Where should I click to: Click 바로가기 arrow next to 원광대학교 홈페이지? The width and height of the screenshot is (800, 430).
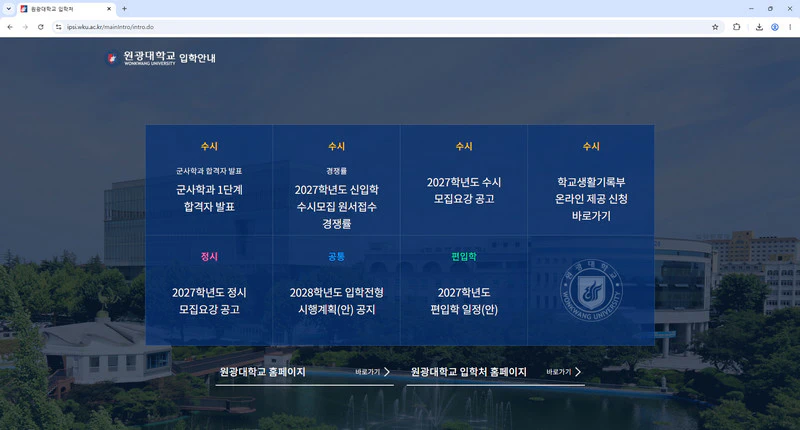[x=373, y=372]
